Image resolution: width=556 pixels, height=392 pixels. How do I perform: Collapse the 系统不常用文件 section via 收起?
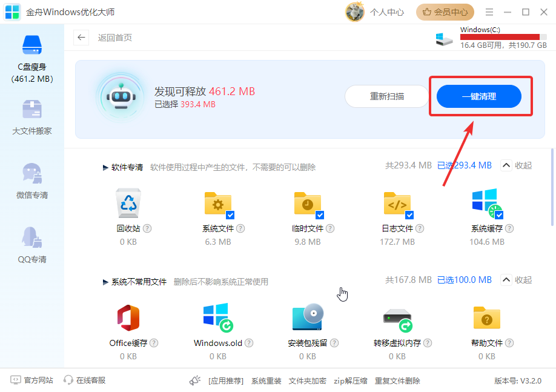pyautogui.click(x=516, y=280)
